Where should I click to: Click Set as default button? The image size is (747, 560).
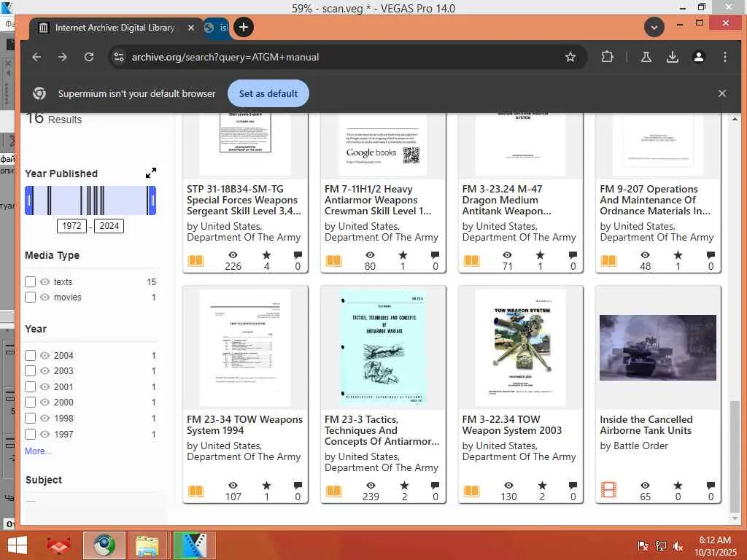click(x=268, y=93)
